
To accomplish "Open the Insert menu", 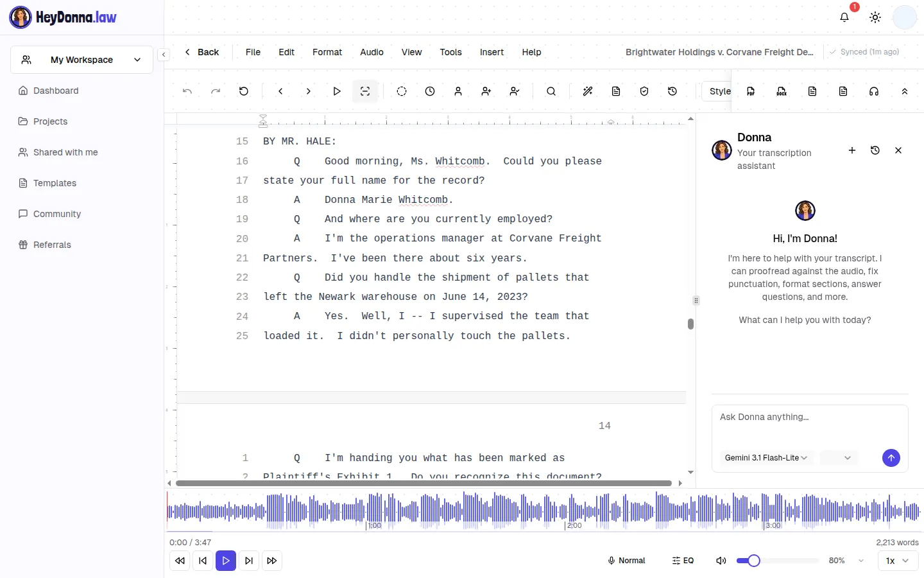I will [492, 52].
